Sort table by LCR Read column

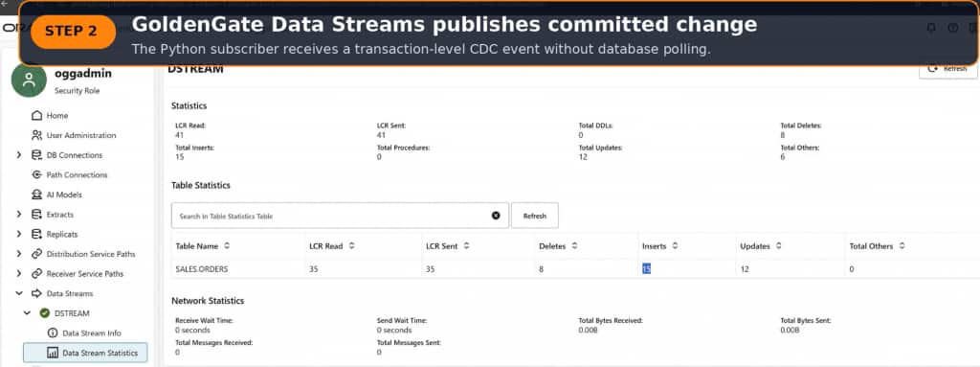pos(352,246)
